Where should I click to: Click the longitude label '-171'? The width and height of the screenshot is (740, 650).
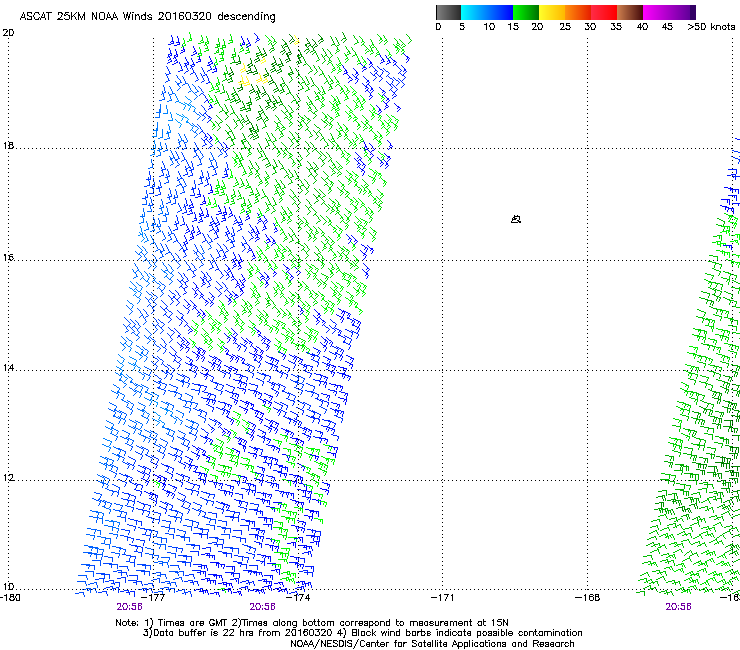coord(443,598)
